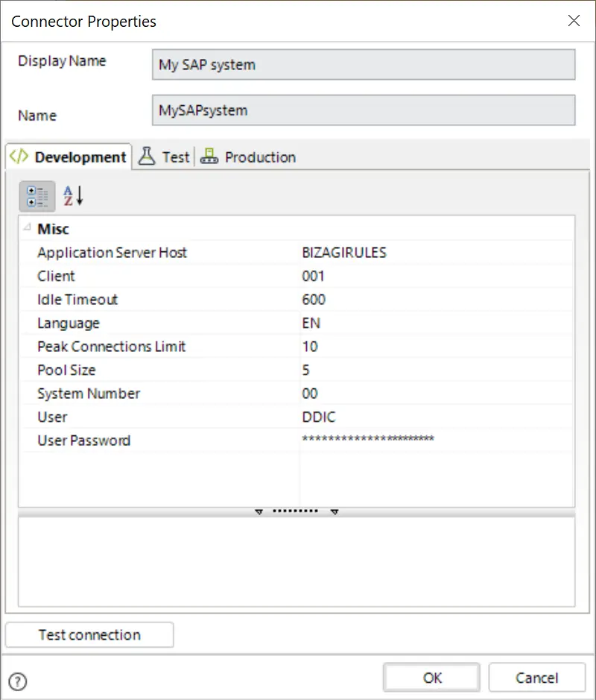596x700 pixels.
Task: Select the Application Server Host value BIZAGIRULES
Action: point(344,253)
